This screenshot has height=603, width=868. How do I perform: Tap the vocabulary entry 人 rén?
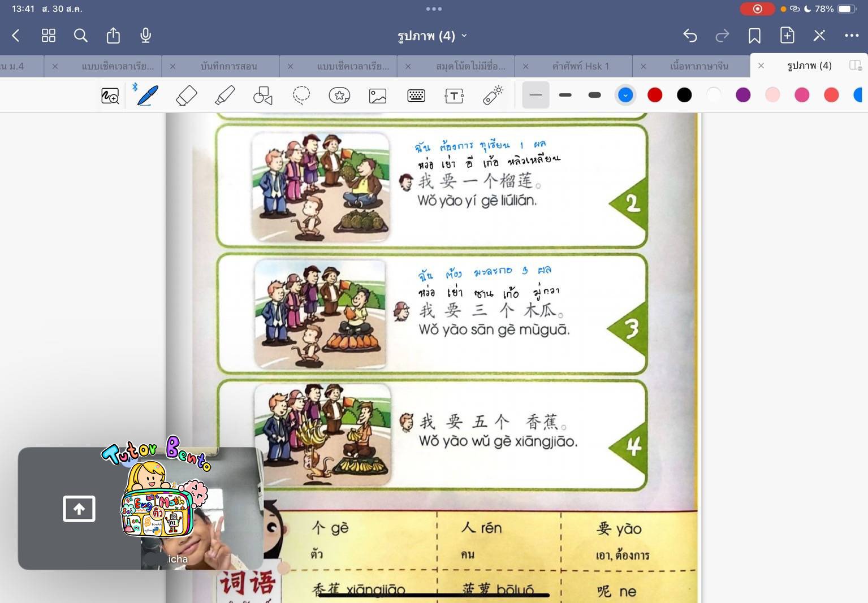click(481, 528)
